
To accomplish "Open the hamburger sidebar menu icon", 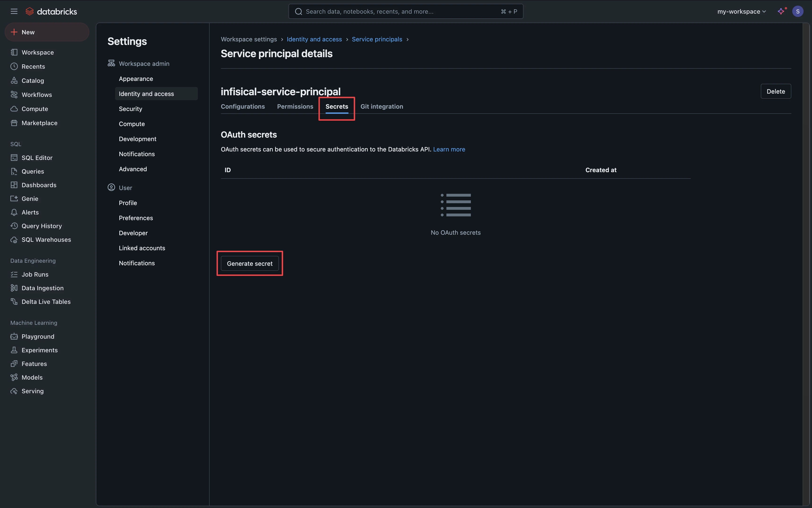I will point(14,12).
